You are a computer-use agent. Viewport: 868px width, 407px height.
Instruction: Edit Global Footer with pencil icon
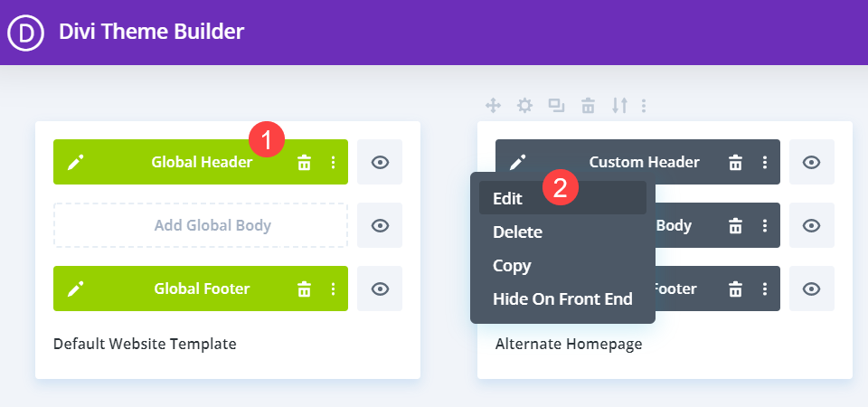click(x=76, y=289)
